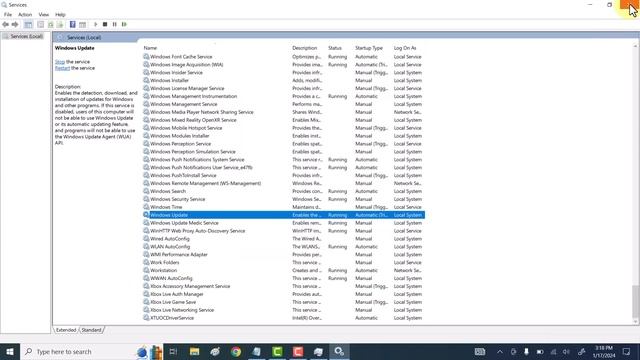Click the Restart the service link
Screen dimensions: 640x360
pos(62,68)
